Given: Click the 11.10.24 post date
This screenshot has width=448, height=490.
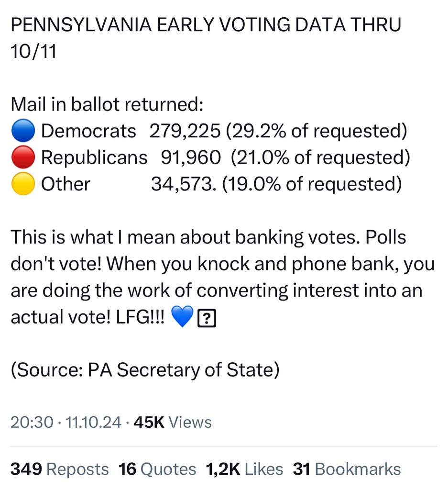Looking at the screenshot, I should (93, 422).
